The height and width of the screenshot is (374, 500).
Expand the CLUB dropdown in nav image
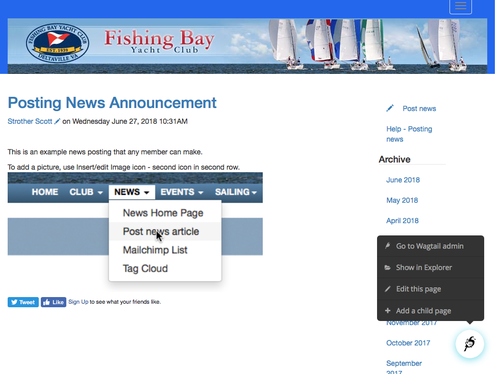pos(86,192)
